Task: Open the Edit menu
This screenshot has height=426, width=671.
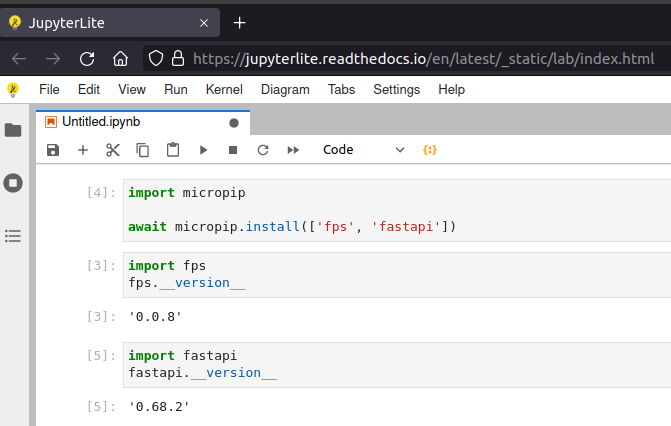Action: tap(89, 89)
